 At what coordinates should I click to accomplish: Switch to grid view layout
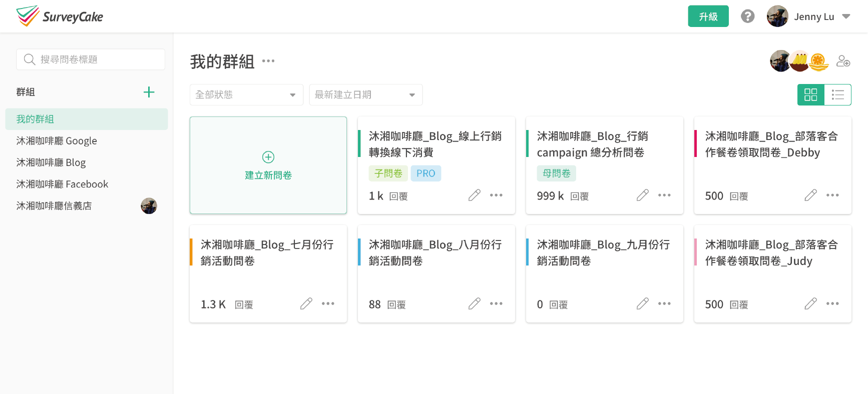[810, 94]
